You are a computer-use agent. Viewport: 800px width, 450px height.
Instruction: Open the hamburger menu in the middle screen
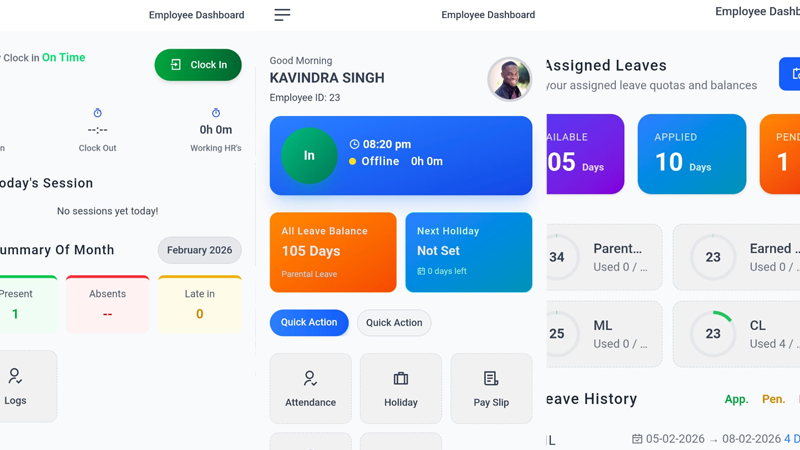[x=282, y=15]
